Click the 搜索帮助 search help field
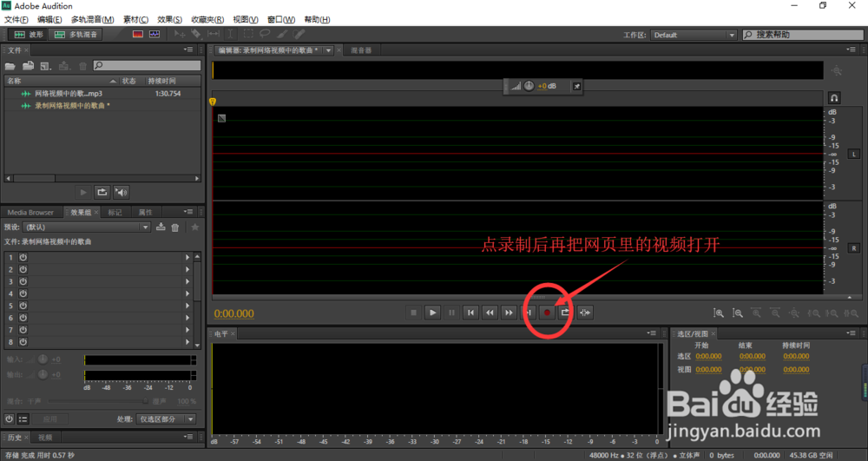This screenshot has height=461, width=868. tap(803, 35)
